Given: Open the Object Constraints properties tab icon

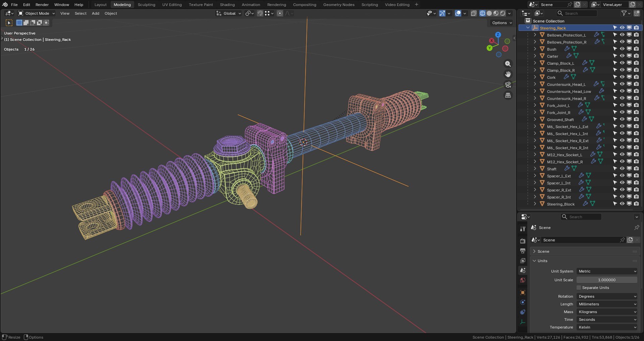Looking at the screenshot, I should coord(523,312).
